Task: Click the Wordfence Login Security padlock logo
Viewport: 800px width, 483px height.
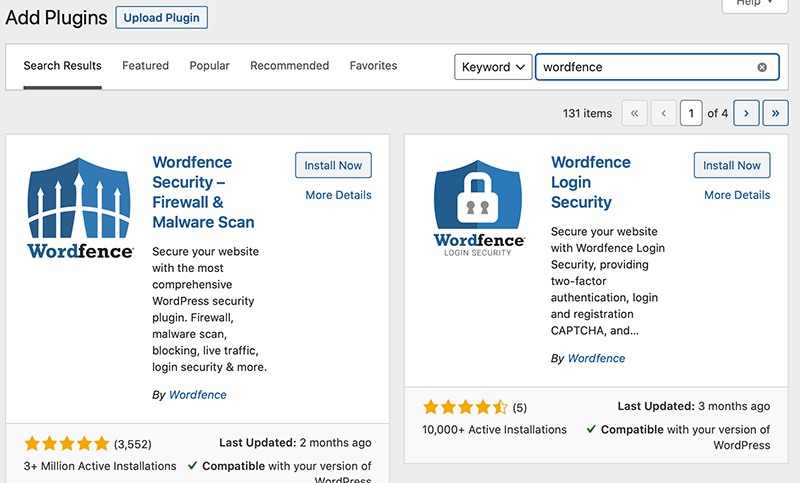Action: click(x=479, y=208)
